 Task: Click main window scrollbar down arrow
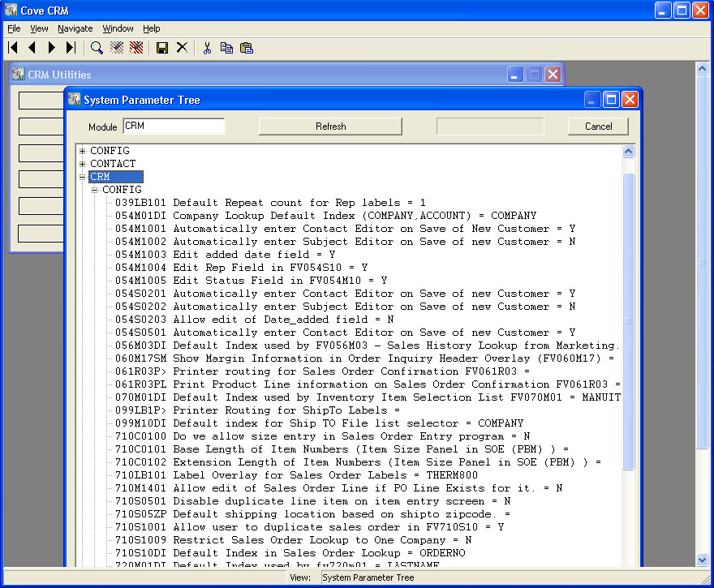tap(702, 560)
